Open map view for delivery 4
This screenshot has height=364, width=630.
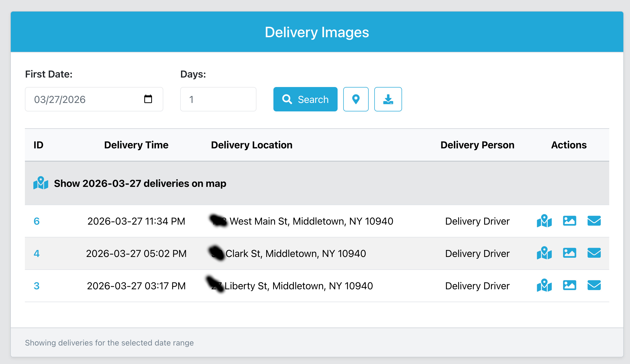544,253
